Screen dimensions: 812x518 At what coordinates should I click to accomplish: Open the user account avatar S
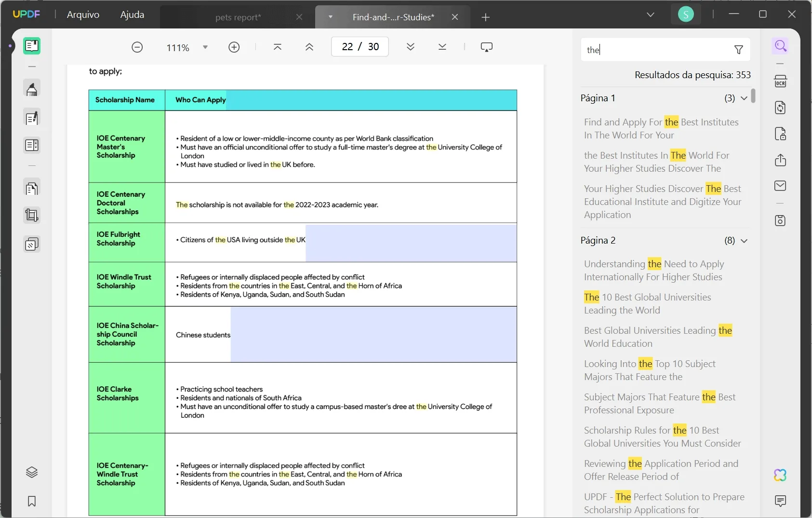686,14
